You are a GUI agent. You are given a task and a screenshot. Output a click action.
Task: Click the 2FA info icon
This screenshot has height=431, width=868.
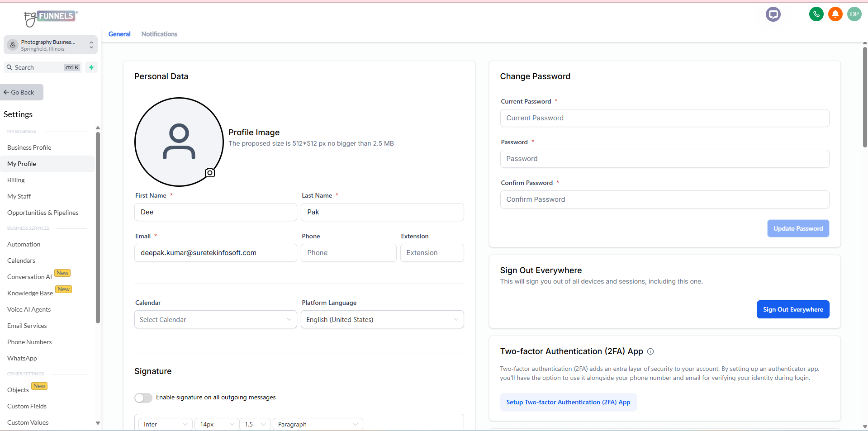[650, 351]
